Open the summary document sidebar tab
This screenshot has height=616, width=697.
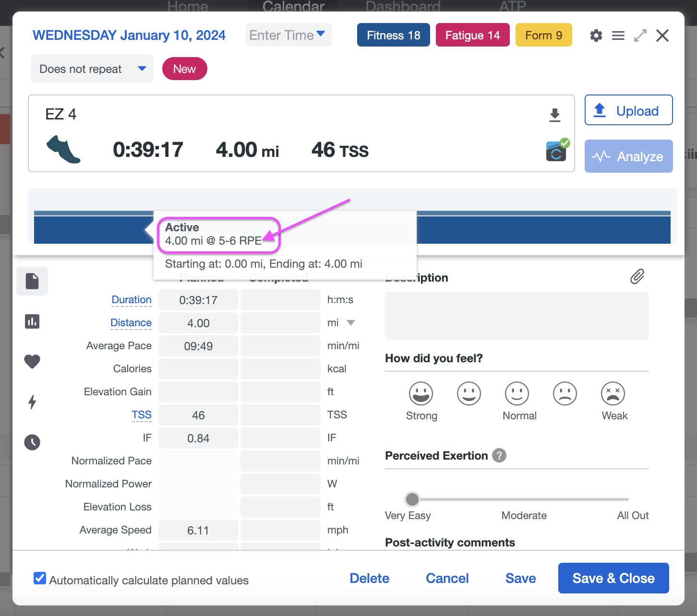point(32,281)
